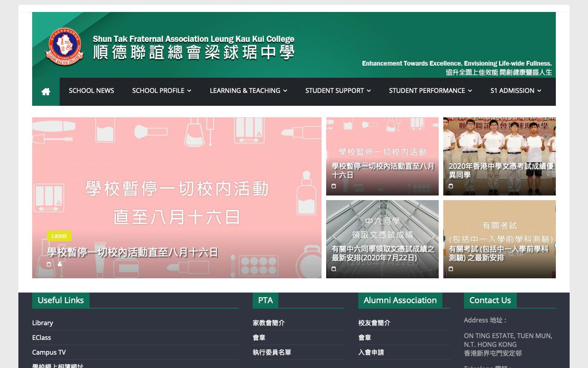The width and height of the screenshot is (588, 368).
Task: Click author icon under the main featured post
Action: [x=60, y=264]
